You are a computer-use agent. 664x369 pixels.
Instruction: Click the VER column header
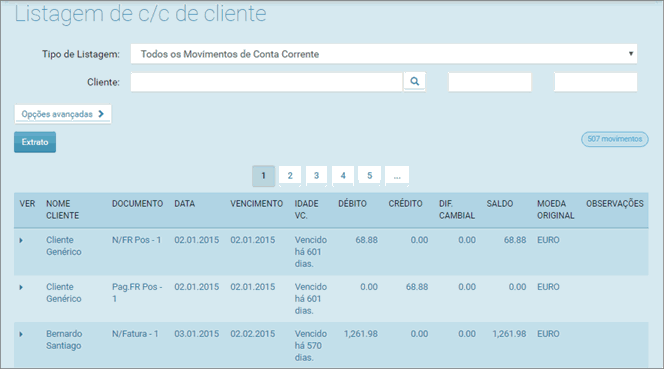click(x=27, y=204)
